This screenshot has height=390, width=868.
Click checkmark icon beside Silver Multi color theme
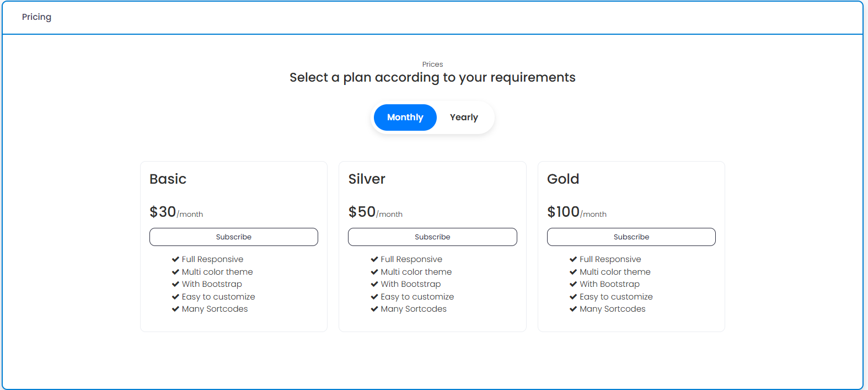374,272
